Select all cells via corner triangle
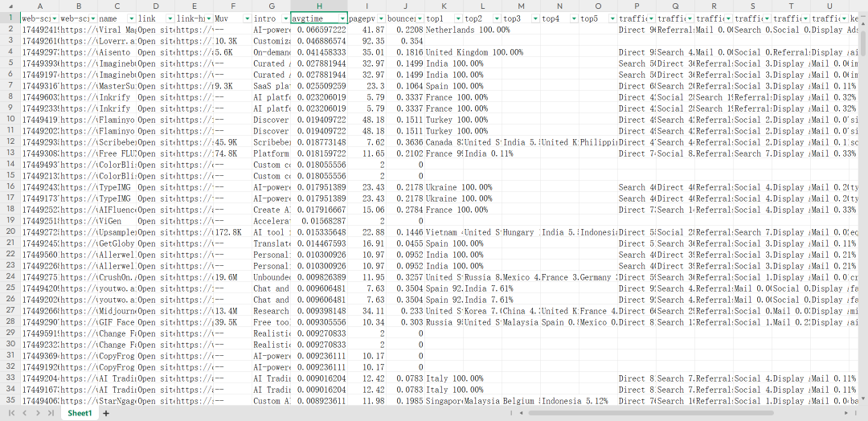 pyautogui.click(x=10, y=6)
